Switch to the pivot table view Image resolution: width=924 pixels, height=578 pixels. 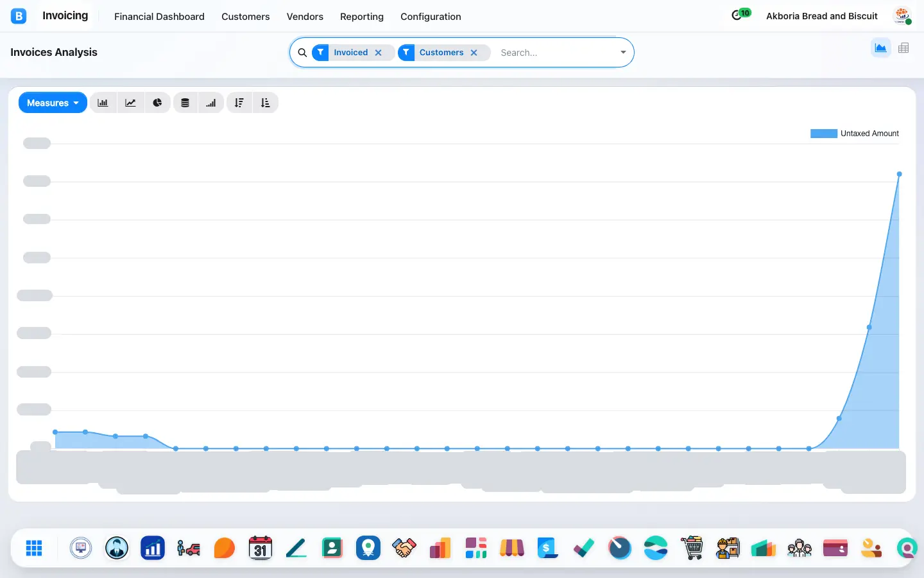[x=903, y=48]
